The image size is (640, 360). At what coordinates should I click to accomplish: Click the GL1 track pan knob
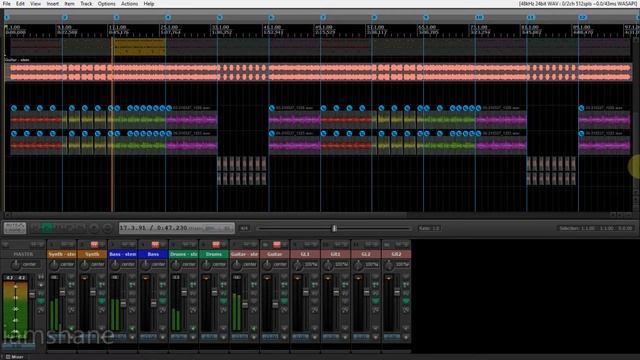(x=298, y=265)
